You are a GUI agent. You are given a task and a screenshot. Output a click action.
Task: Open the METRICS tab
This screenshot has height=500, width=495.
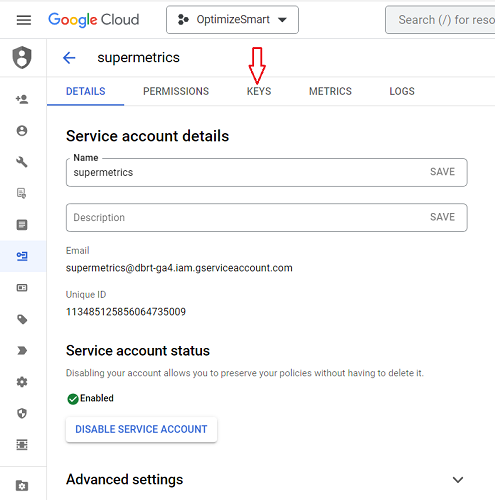[x=330, y=91]
